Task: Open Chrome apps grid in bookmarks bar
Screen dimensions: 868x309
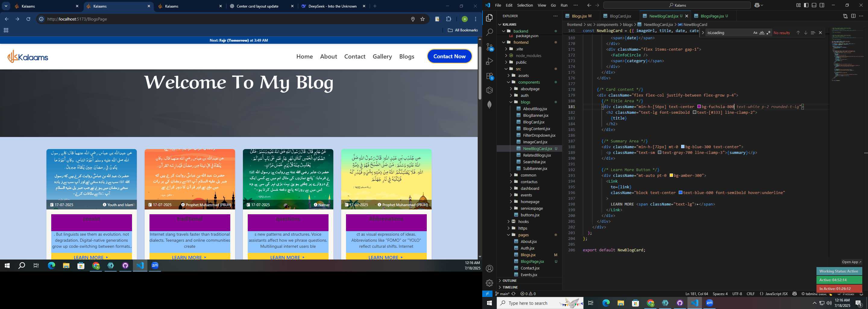Action: (6, 30)
